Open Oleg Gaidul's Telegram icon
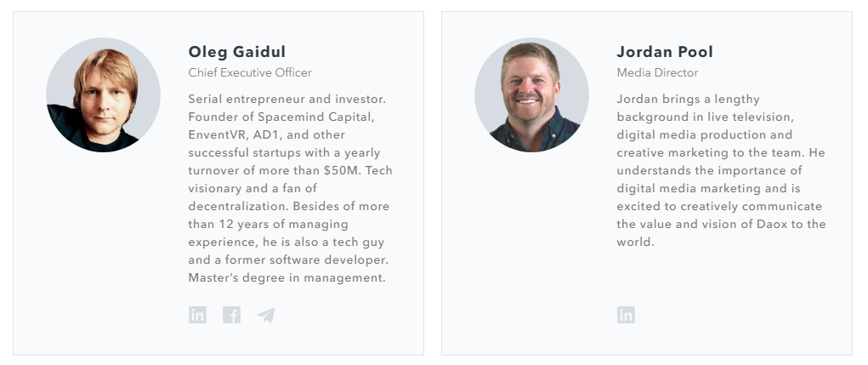 [x=266, y=316]
